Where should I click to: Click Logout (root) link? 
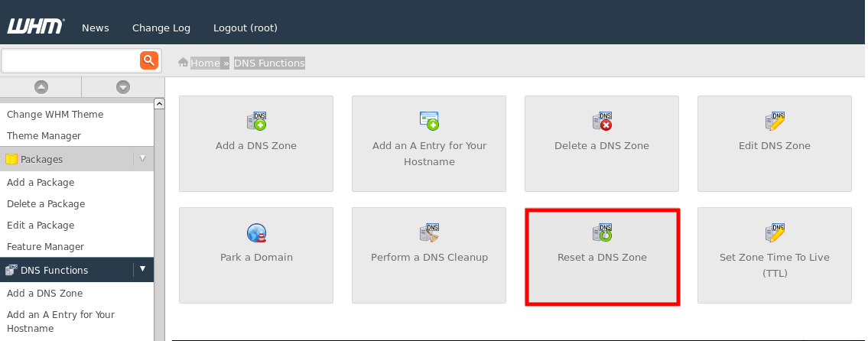tap(245, 28)
